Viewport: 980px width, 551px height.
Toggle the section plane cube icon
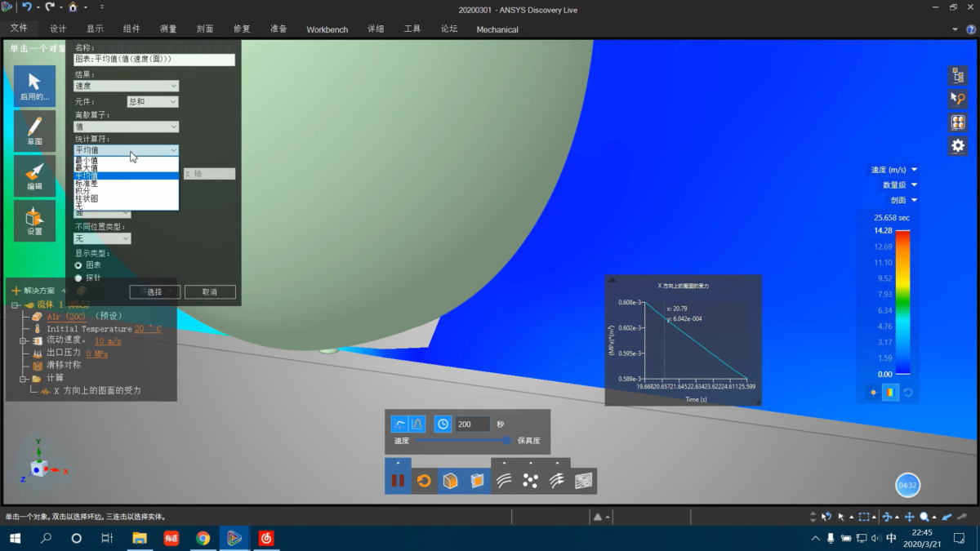click(477, 481)
